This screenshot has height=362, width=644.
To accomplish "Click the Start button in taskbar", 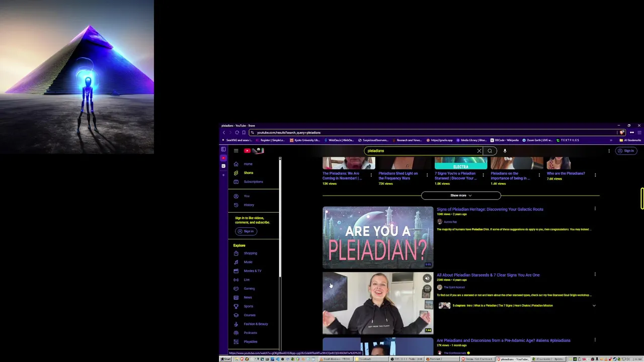I will coord(225,359).
